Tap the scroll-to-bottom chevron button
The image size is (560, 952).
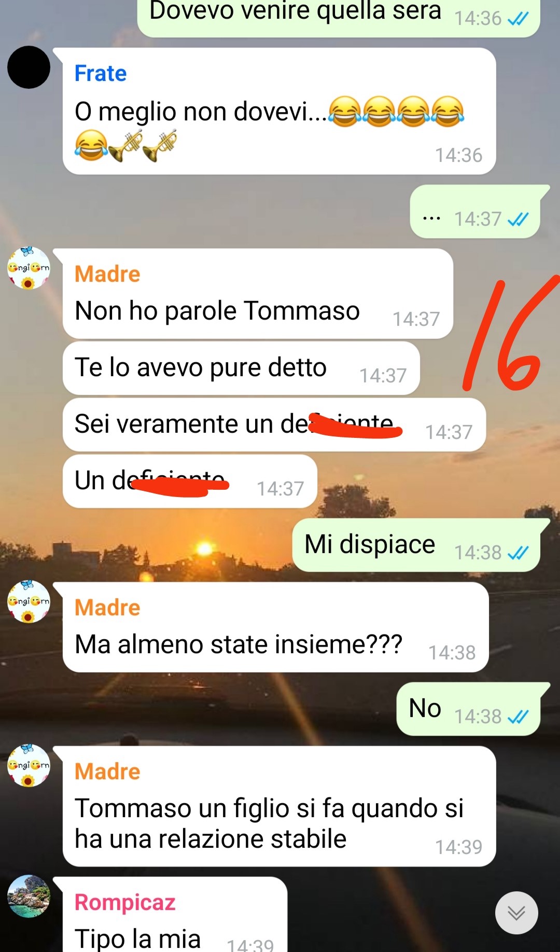click(x=516, y=913)
